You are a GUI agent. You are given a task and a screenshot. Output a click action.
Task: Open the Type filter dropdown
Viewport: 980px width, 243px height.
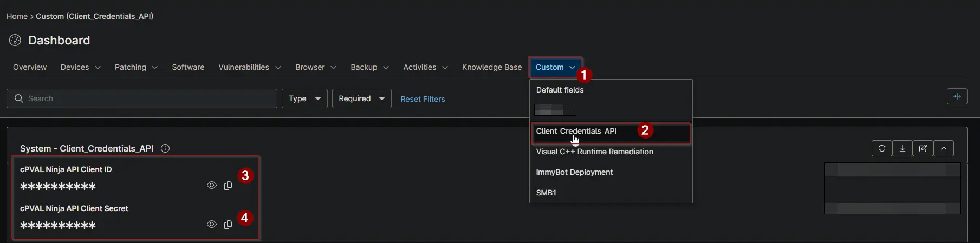click(x=304, y=98)
